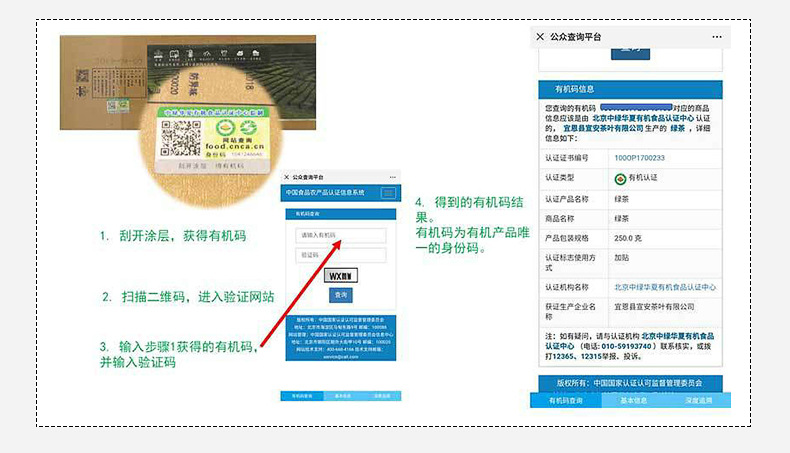Select 有机码查询 tab on right phone screen
This screenshot has height=453, width=790.
[x=565, y=401]
